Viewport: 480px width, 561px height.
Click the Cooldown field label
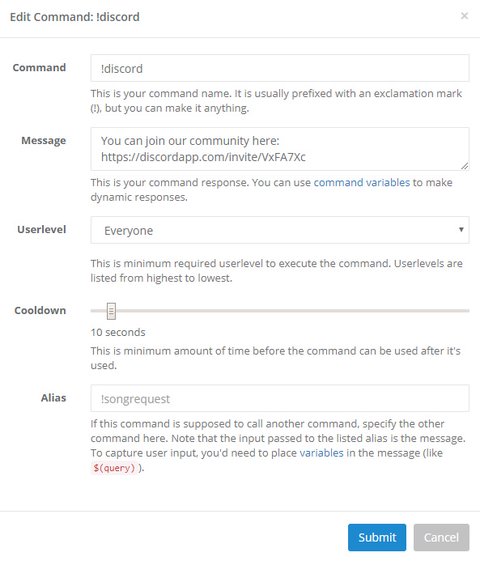(40, 310)
